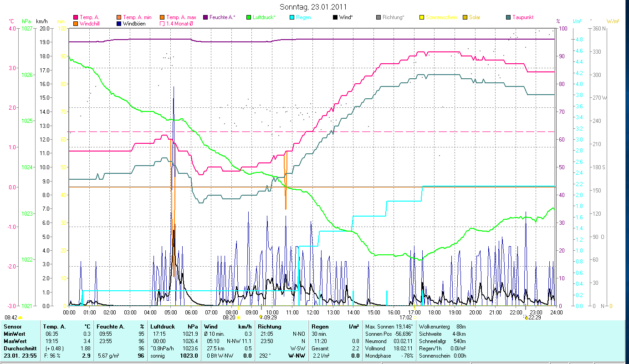
Task: Click the black Wind legend icon
Action: click(335, 18)
